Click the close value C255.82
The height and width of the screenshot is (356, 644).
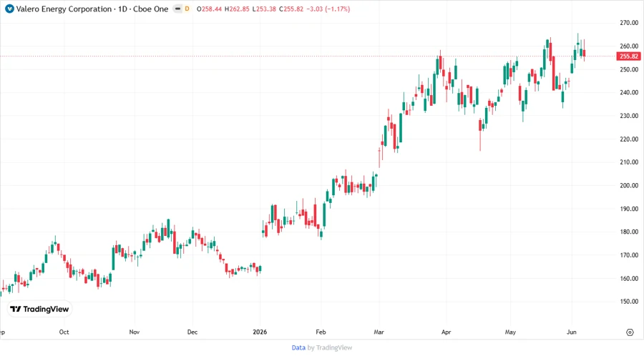(291, 9)
